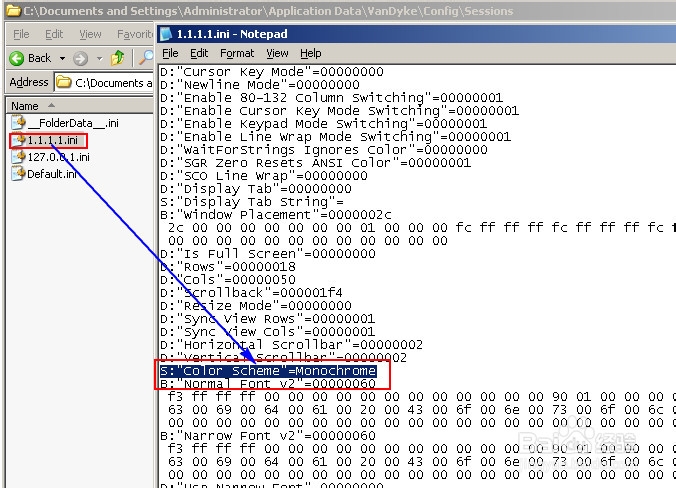Open Notepad Format menu
676x488 pixels.
(237, 53)
